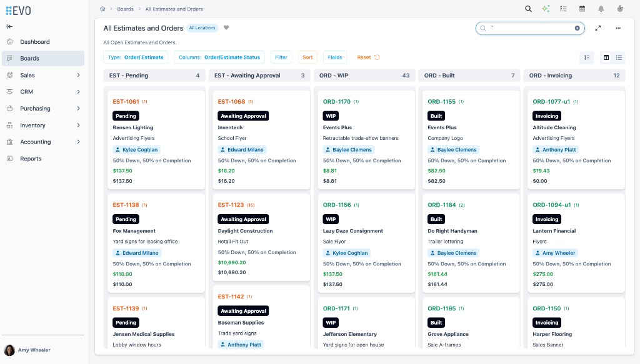
Task: Open order ORD-1094-u1
Action: coord(552,205)
